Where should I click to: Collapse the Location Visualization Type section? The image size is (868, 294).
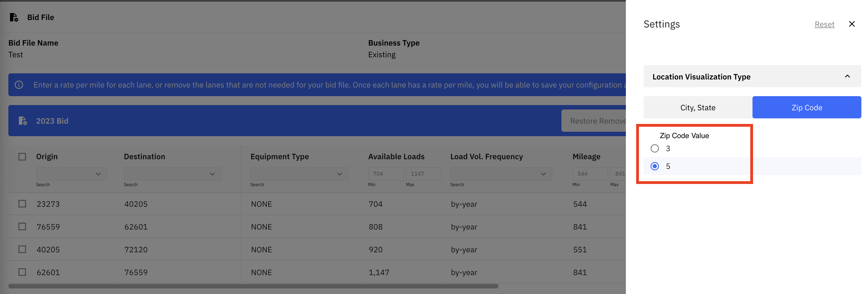click(x=847, y=76)
